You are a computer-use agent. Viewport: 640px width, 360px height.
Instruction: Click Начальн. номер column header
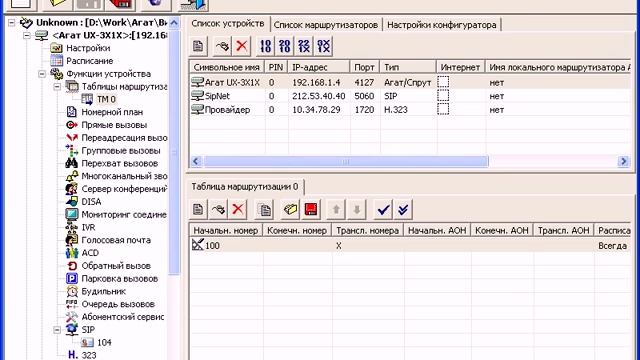tap(226, 231)
